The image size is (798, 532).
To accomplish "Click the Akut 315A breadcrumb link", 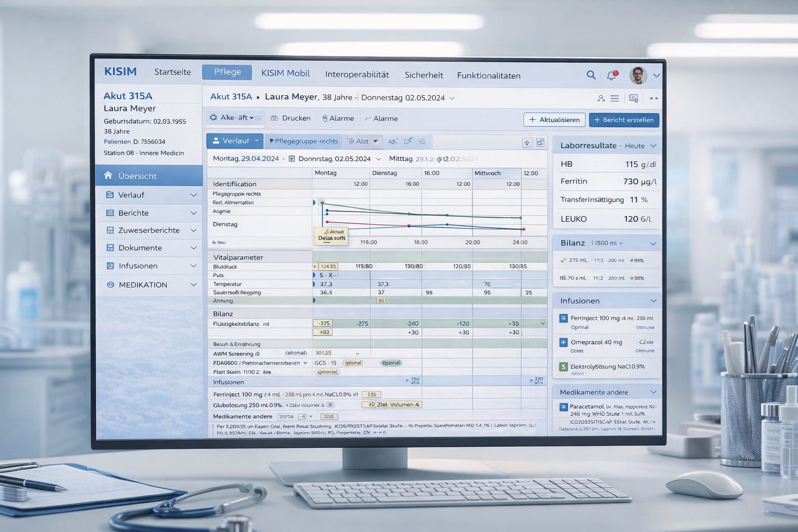I will click(231, 96).
